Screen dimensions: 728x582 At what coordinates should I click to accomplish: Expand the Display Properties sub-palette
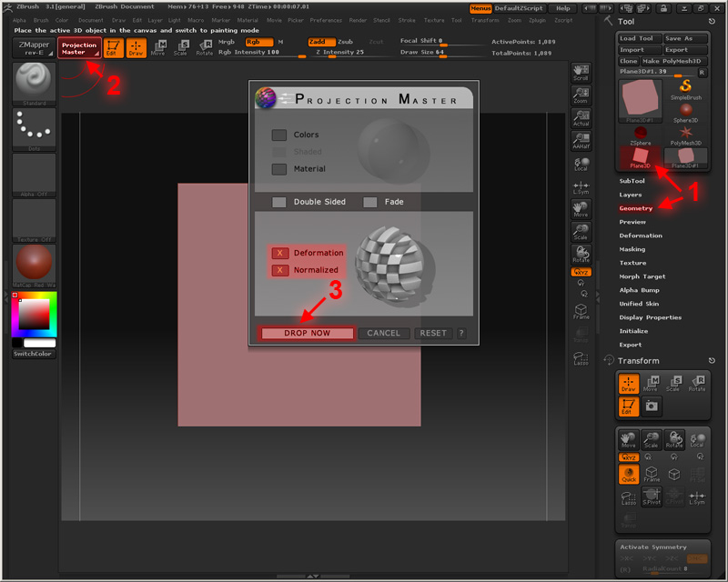tap(651, 317)
